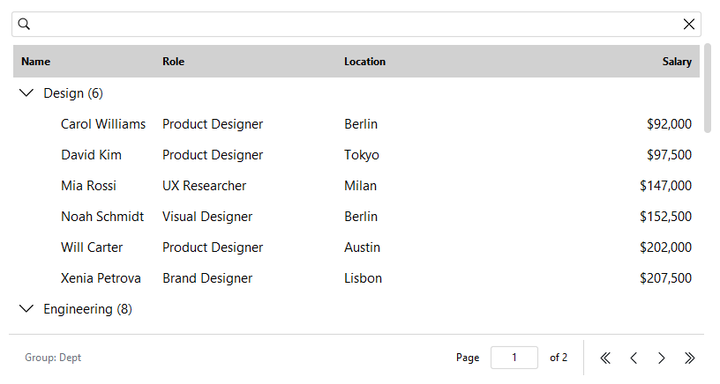The width and height of the screenshot is (720, 384).
Task: Click the $202,000 salary cell
Action: (665, 247)
